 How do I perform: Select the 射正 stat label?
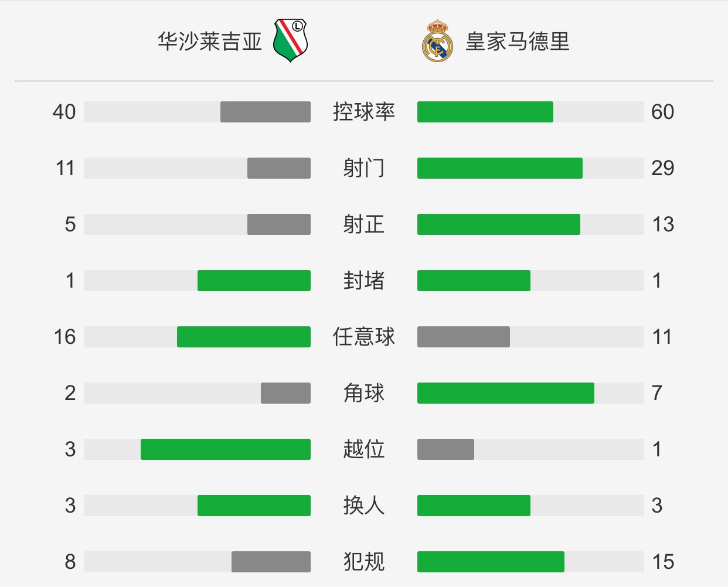point(364,224)
